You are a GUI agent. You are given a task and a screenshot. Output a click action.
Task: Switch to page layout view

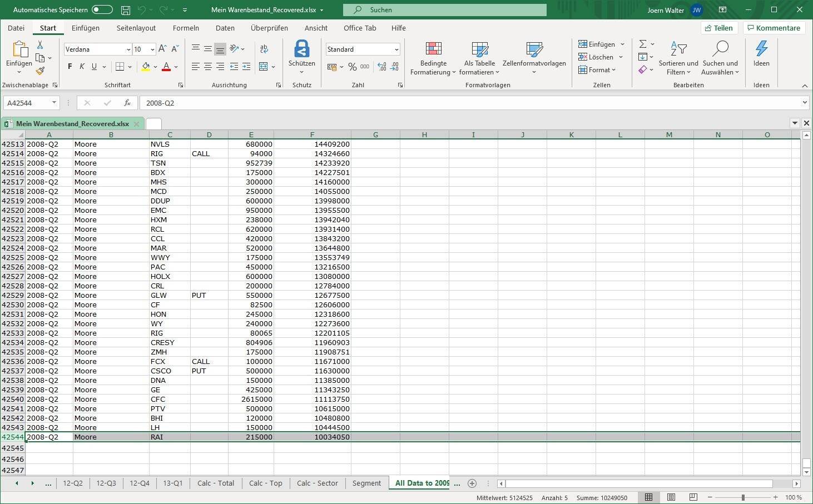click(x=671, y=497)
